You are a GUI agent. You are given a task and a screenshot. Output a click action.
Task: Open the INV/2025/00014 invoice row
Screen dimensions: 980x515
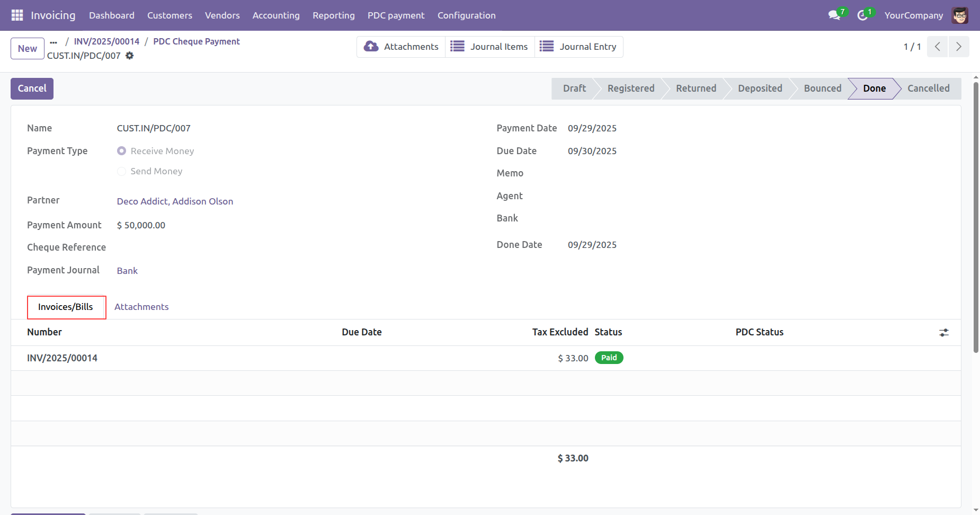tap(63, 358)
